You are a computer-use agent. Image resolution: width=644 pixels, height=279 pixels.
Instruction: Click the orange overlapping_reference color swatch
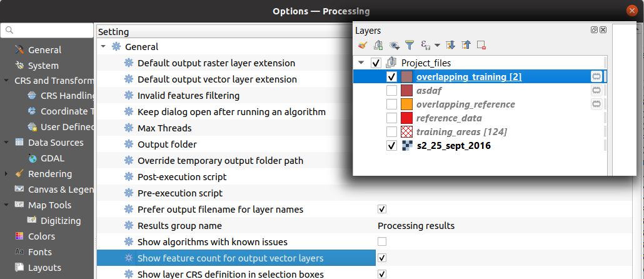point(406,104)
